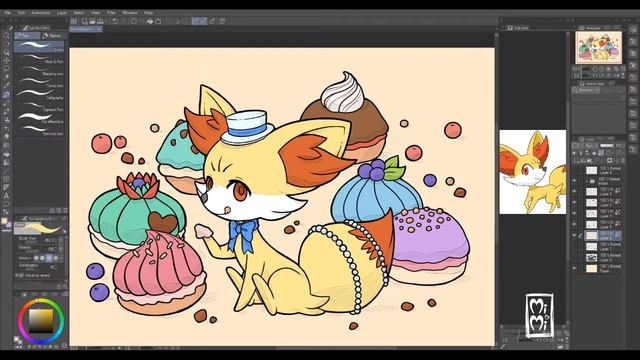Select the Text tool
The height and width of the screenshot is (360, 640).
click(6, 196)
